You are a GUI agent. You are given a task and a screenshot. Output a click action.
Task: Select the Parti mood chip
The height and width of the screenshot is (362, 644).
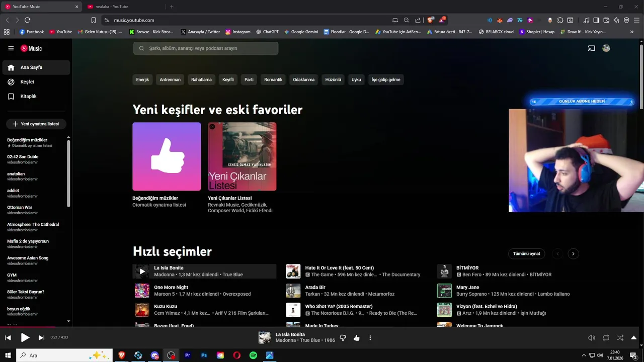(x=249, y=79)
